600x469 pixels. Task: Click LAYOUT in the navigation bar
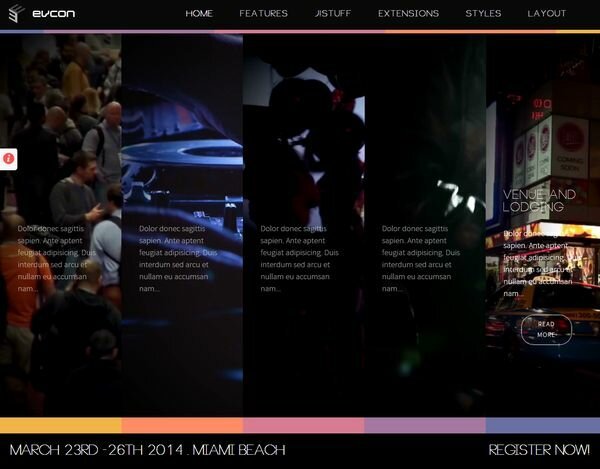[547, 14]
